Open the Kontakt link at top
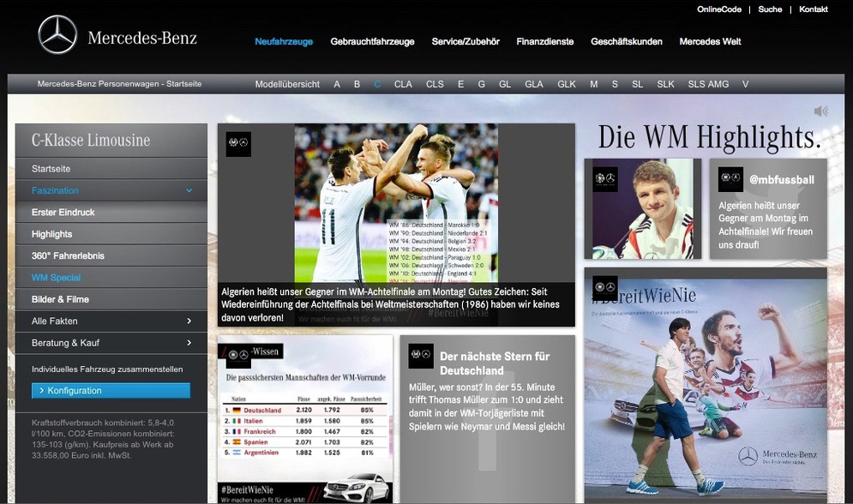The width and height of the screenshot is (853, 504). coord(814,9)
